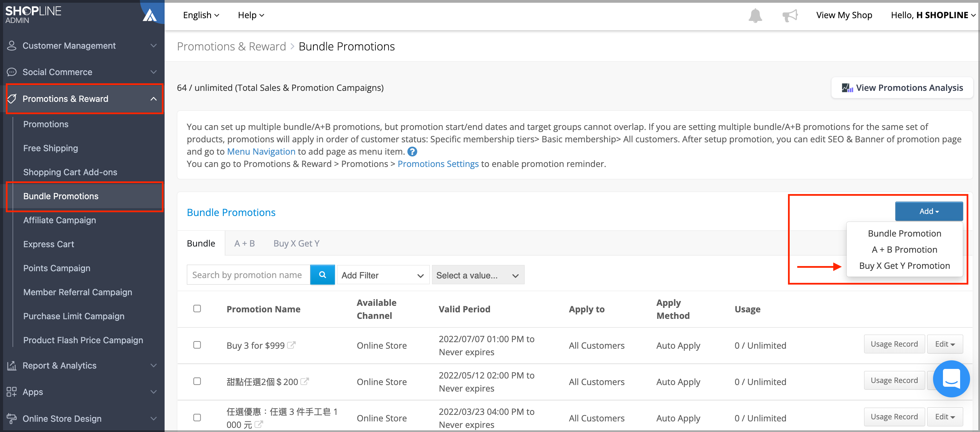Viewport: 980px width, 432px height.
Task: Collapse the Promotions & Reward menu
Action: [154, 99]
